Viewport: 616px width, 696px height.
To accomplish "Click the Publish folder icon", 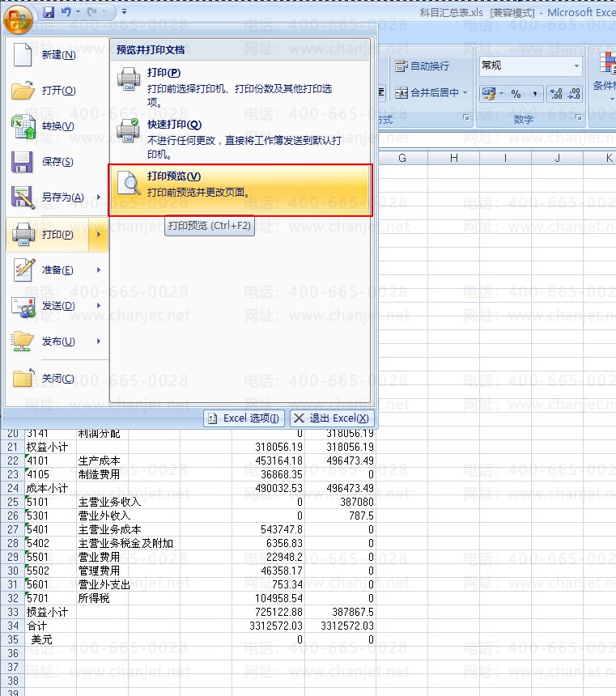I will pos(23,341).
